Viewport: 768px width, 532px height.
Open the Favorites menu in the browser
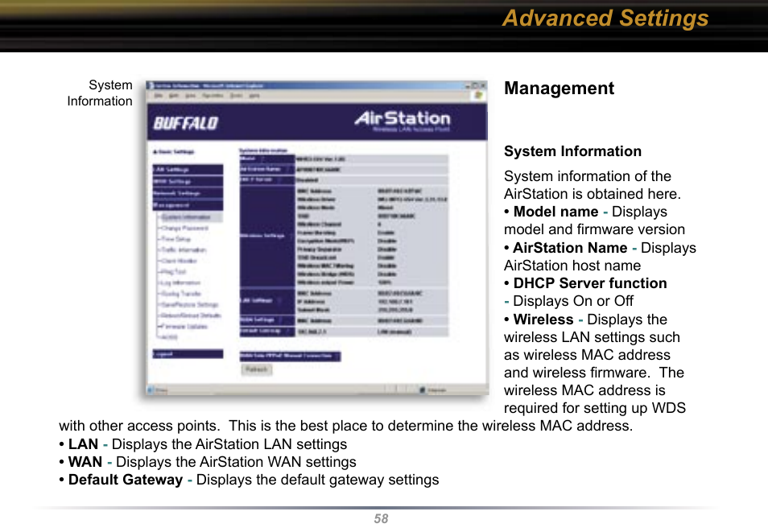pyautogui.click(x=213, y=96)
